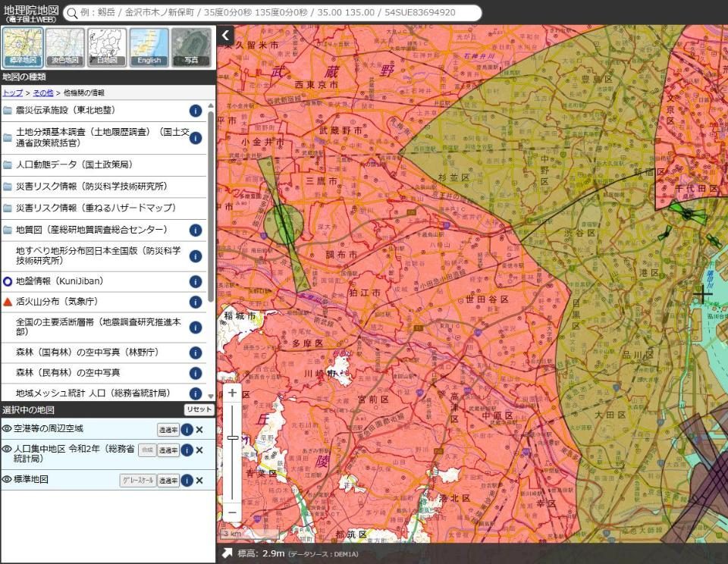Toggle visibility of 空港等の周辺空域 layer

[x=7, y=429]
